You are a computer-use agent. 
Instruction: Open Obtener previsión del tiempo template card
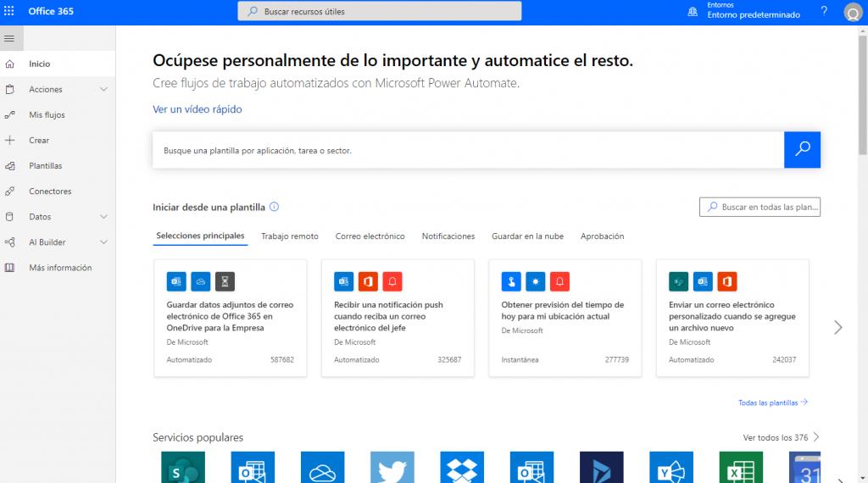(565, 318)
